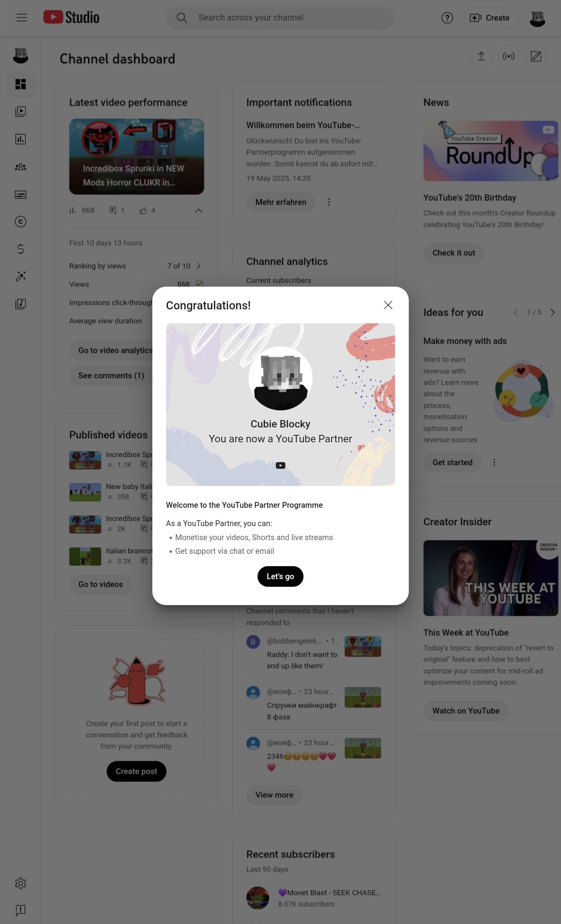Viewport: 561px width, 924px height.
Task: Click the Go live broadcast icon
Action: click(508, 57)
